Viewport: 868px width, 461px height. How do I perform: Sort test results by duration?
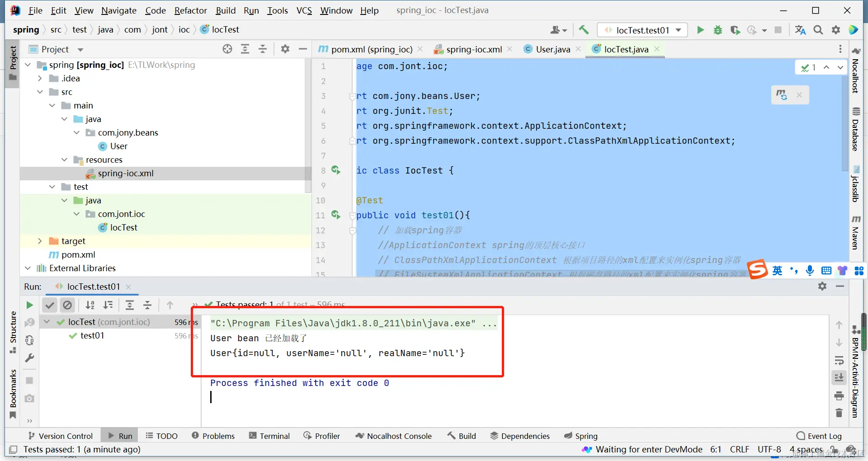pos(108,306)
